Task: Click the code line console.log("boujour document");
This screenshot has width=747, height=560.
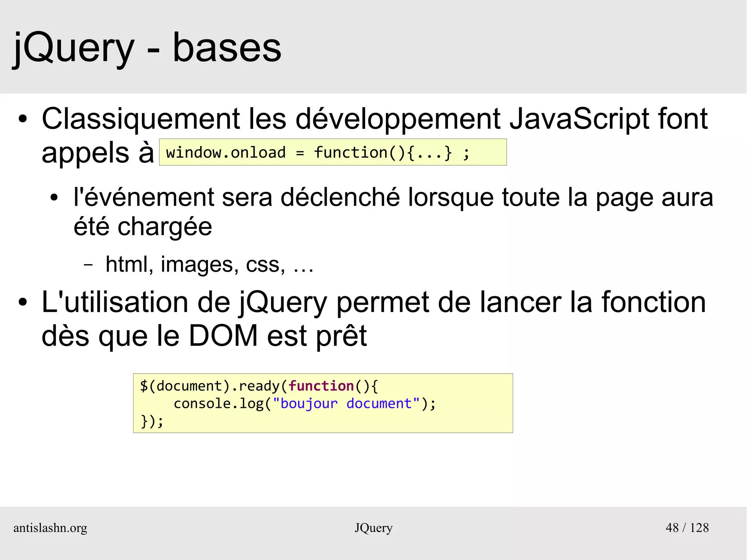Action: click(305, 403)
